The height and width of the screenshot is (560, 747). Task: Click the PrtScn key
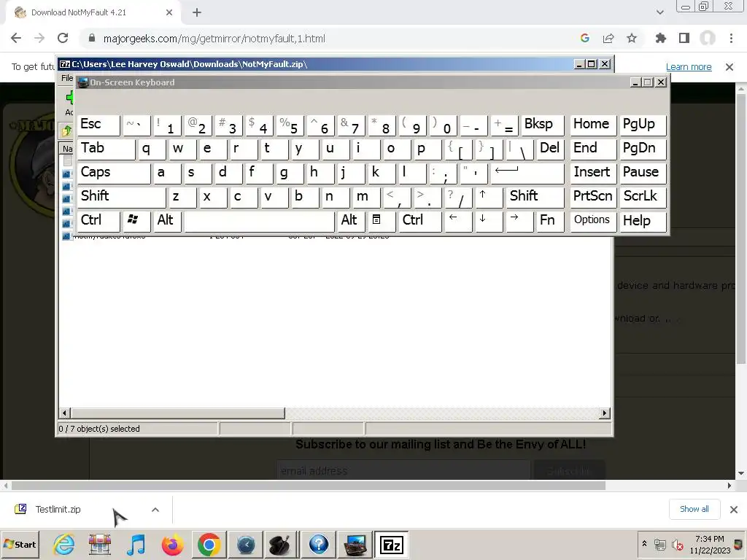tap(592, 197)
